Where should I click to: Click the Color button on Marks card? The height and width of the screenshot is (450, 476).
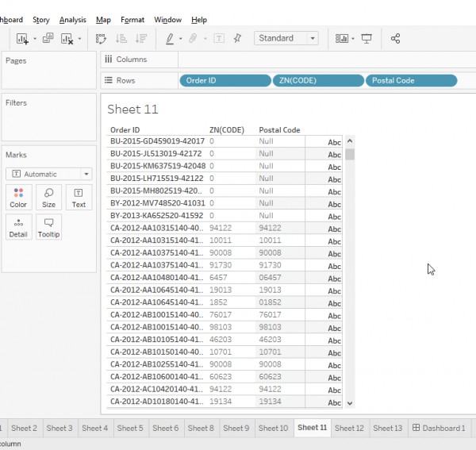point(18,198)
